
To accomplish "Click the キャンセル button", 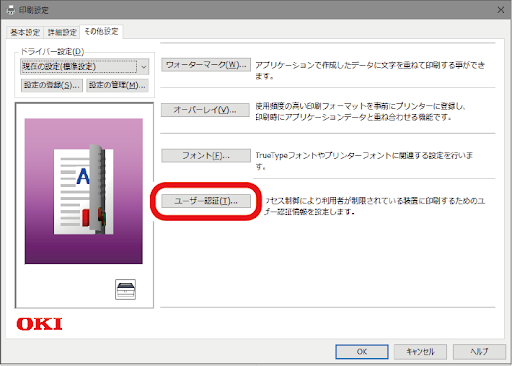I will click(420, 352).
